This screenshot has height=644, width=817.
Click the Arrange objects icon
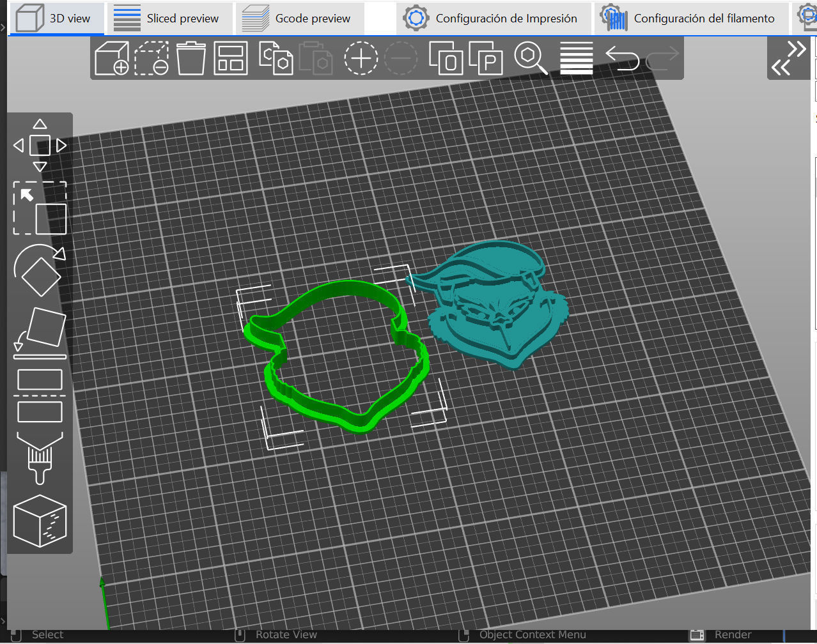231,58
